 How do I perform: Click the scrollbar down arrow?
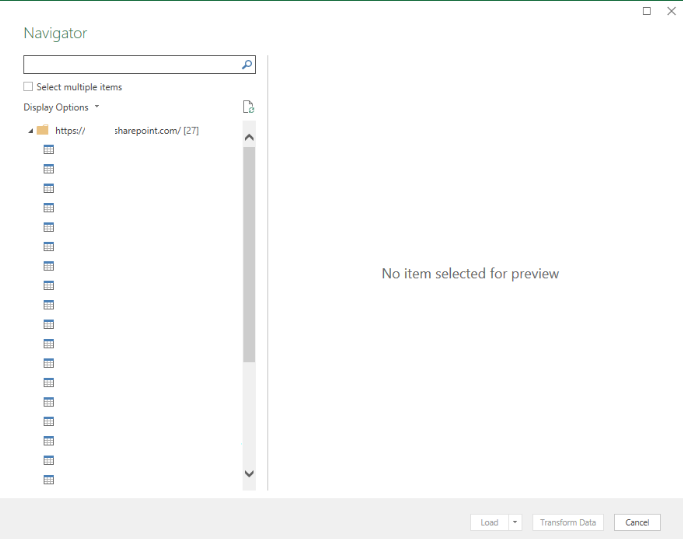tap(249, 473)
